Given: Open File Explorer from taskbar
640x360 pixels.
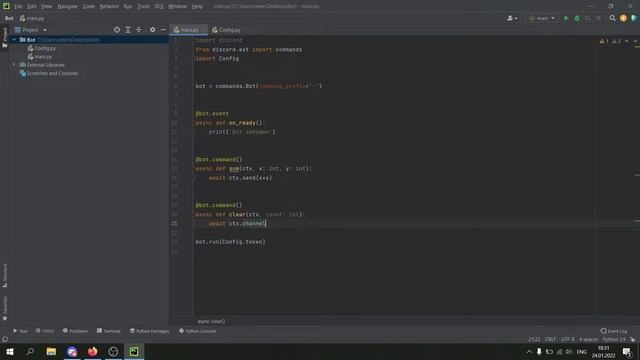Looking at the screenshot, I should point(51,351).
